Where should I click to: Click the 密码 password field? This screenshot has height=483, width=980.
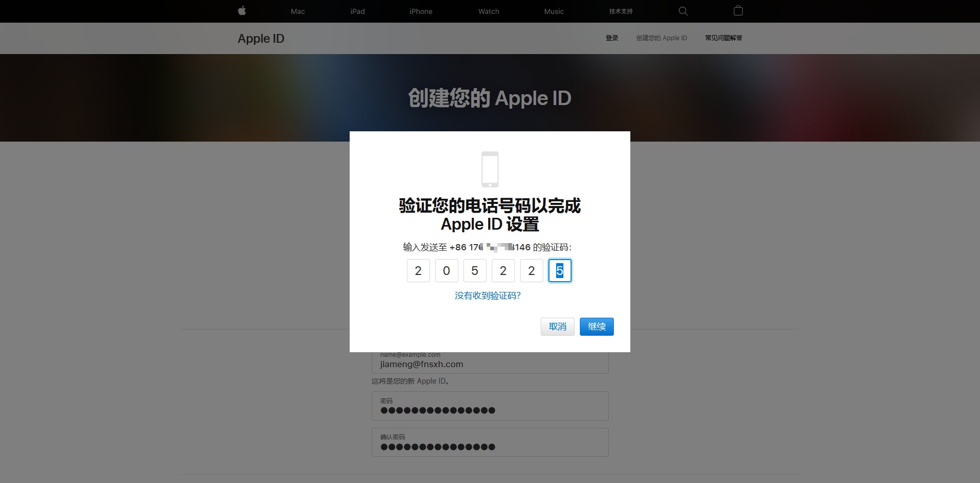click(x=490, y=406)
